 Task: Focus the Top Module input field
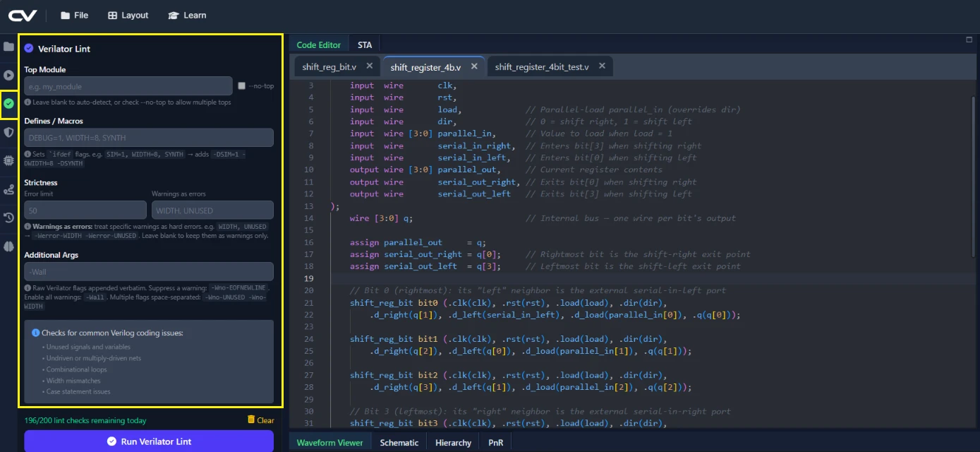(128, 86)
